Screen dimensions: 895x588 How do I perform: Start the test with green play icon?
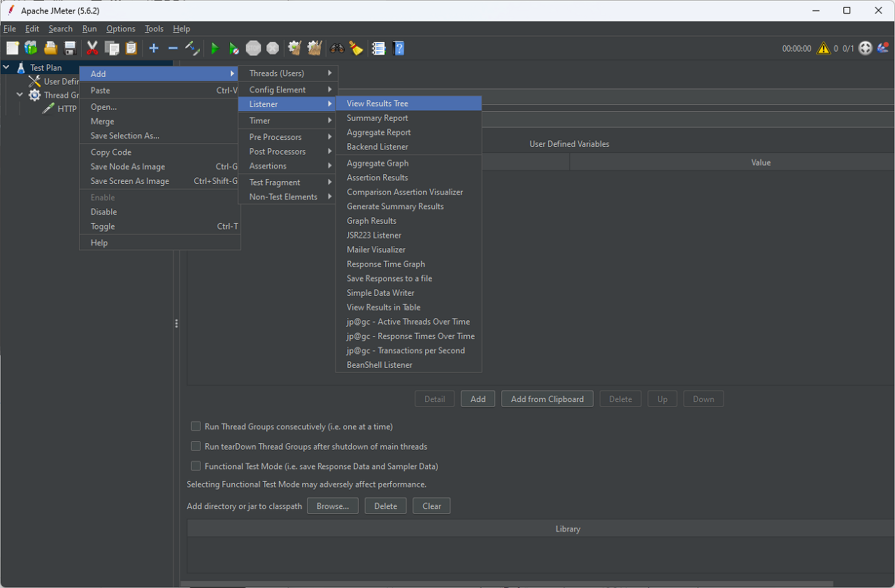coord(215,48)
